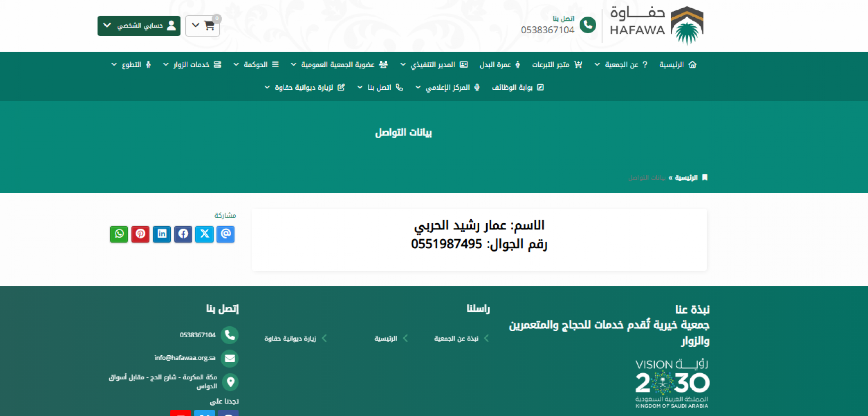868x416 pixels.
Task: Share page via WhatsApp icon
Action: click(x=119, y=234)
